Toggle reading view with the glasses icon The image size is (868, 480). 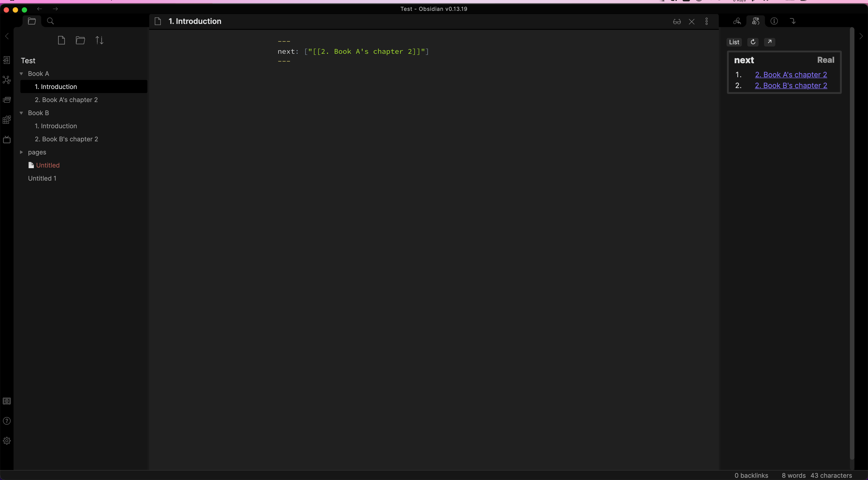pyautogui.click(x=677, y=21)
